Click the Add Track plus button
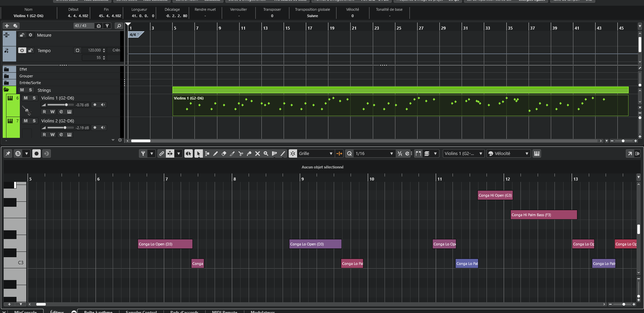 7,26
